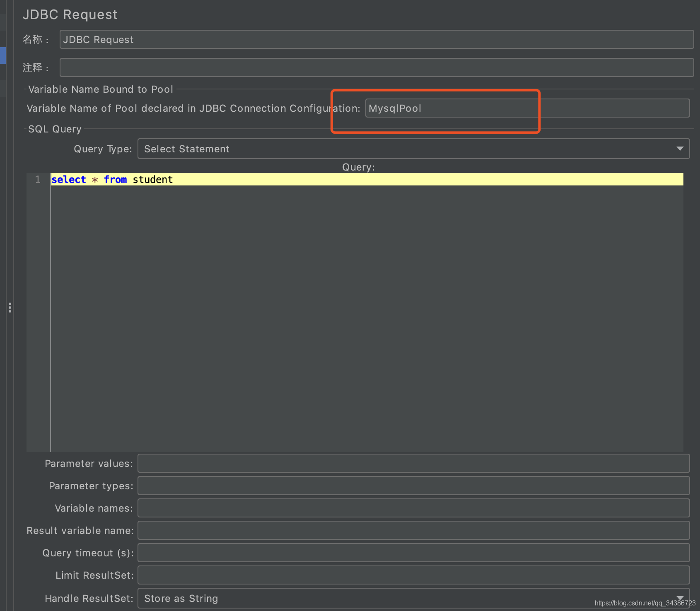Open the Handle ResultSet dropdown
This screenshot has width=700, height=611.
(413, 598)
